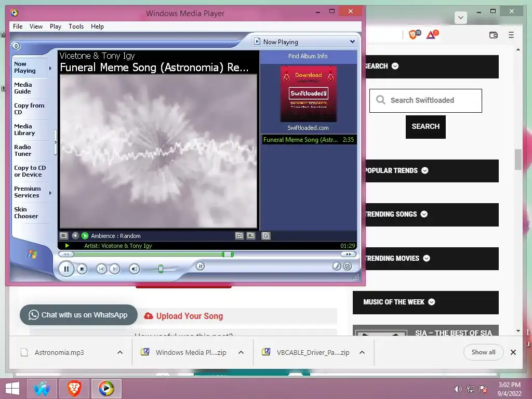
Task: Click the fast forward button on seek bar
Action: [349, 254]
